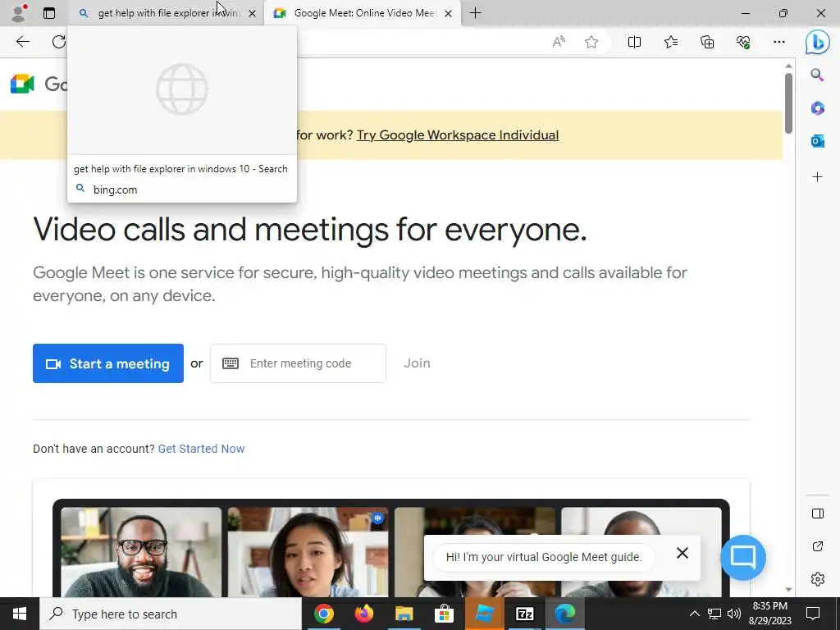Launch Firefox from the taskbar
This screenshot has height=630, width=840.
pyautogui.click(x=364, y=614)
